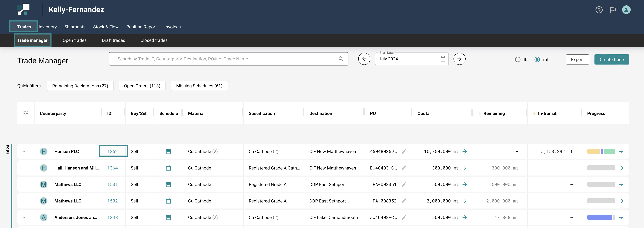Open the Start Date calendar picker
This screenshot has height=228, width=644.
click(443, 59)
